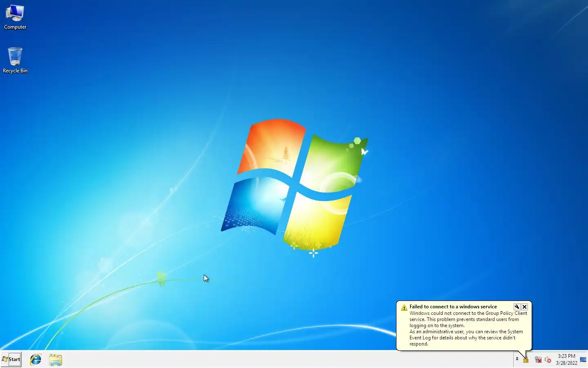Launch Internet Explorer from the taskbar

pyautogui.click(x=36, y=359)
